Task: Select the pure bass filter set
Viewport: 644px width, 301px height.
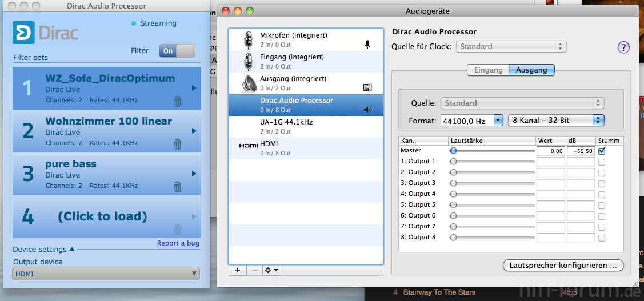Action: pyautogui.click(x=106, y=174)
